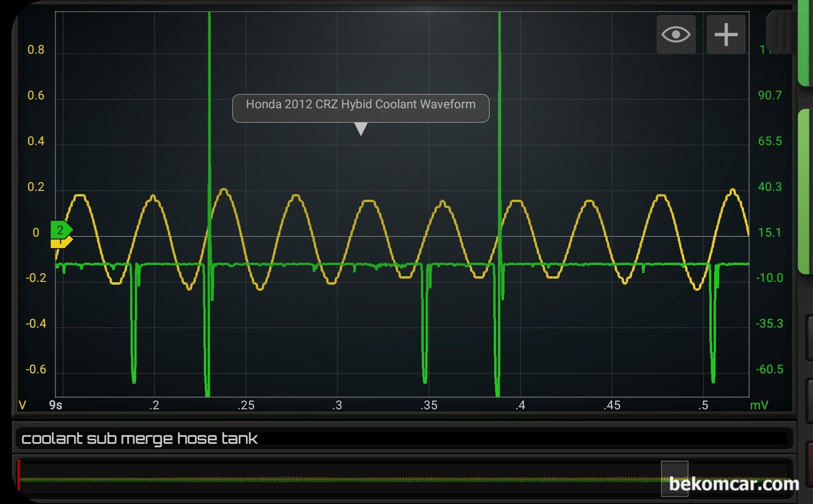Viewport: 813px width, 504px height.
Task: Click the 9s time axis label
Action: coord(55,405)
